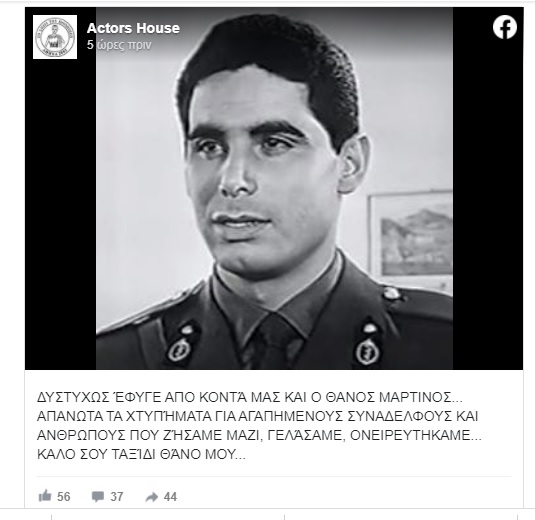This screenshot has height=520, width=535.
Task: Like the post with thumbs-up icon
Action: (x=45, y=496)
